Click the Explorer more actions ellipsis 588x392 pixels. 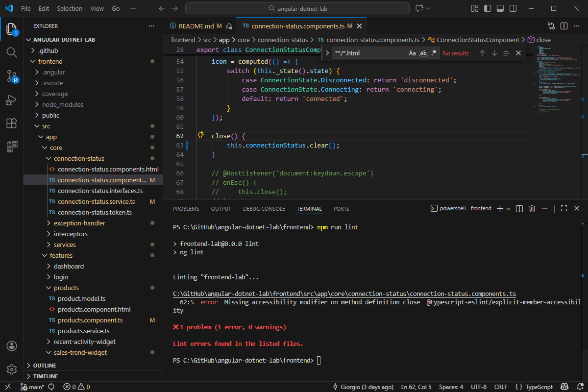point(151,26)
